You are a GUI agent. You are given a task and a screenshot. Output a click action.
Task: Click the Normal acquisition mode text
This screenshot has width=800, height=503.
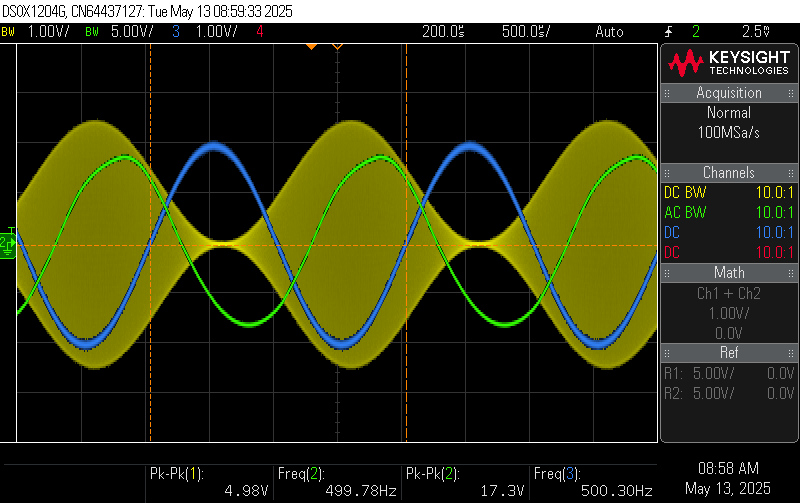729,113
